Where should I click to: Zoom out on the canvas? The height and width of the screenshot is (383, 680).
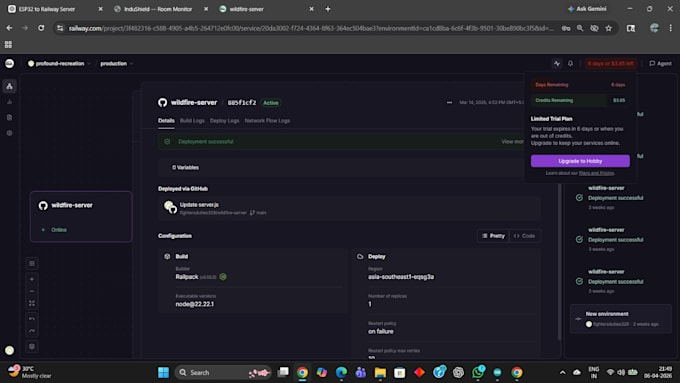(32, 291)
